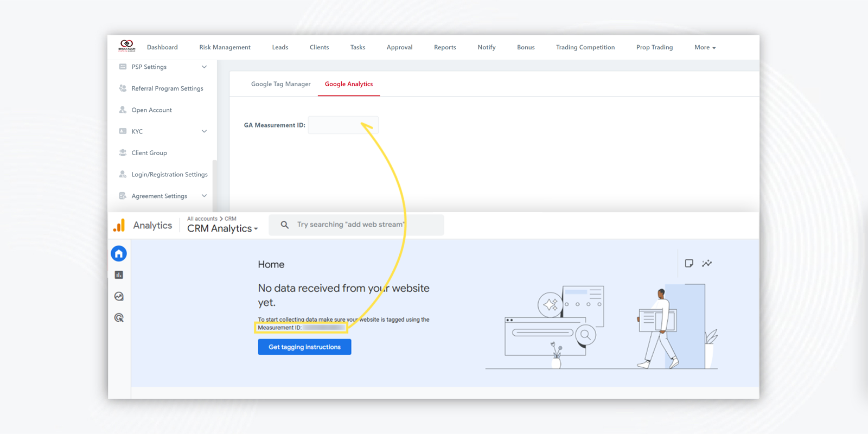Viewport: 868px width, 434px height.
Task: Expand the PSP Settings chevron
Action: (204, 67)
